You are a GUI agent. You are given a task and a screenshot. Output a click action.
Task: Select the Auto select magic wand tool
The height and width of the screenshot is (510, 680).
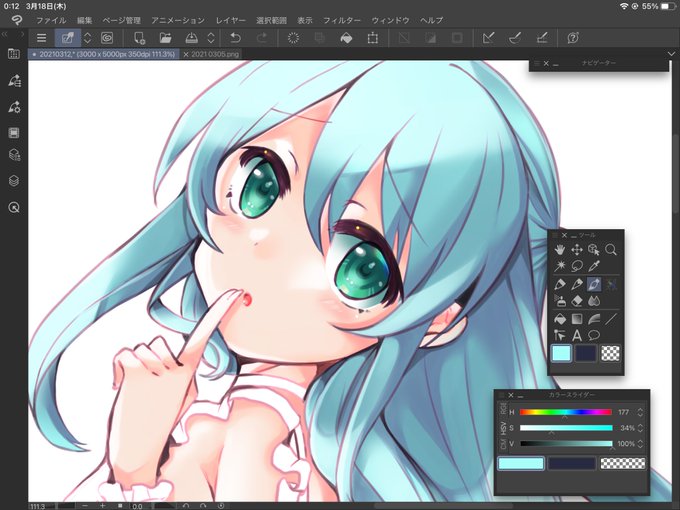(x=560, y=265)
